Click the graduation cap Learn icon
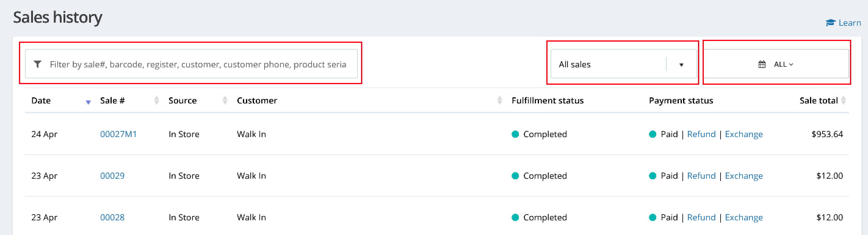Viewport: 868px width, 235px height. tap(830, 23)
